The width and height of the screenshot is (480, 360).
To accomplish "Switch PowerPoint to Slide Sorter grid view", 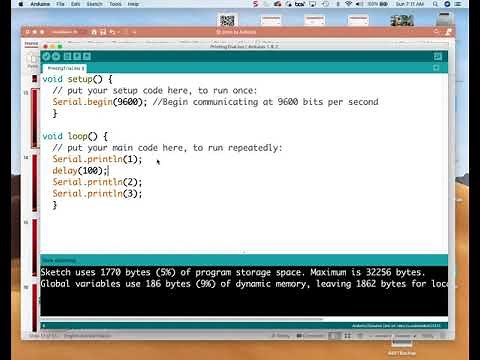I will [x=347, y=336].
